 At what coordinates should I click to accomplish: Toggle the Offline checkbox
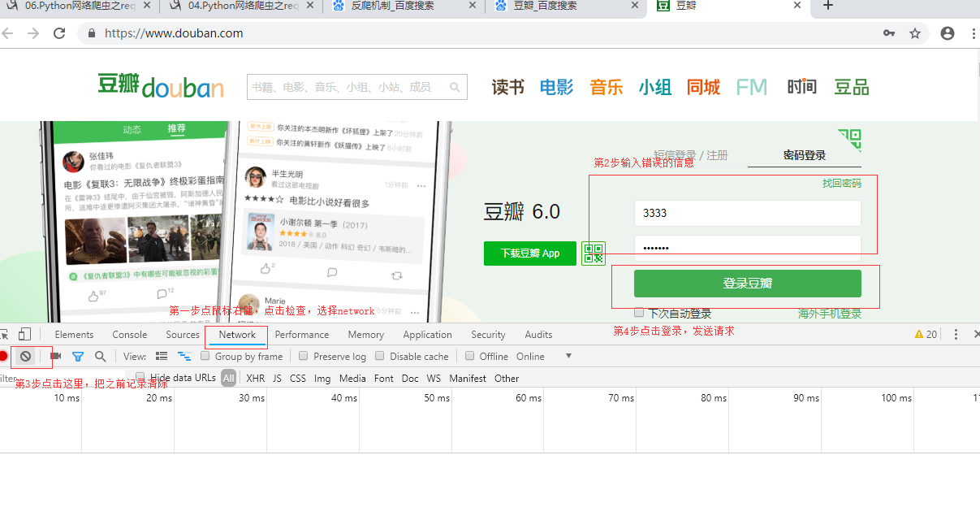click(x=469, y=356)
